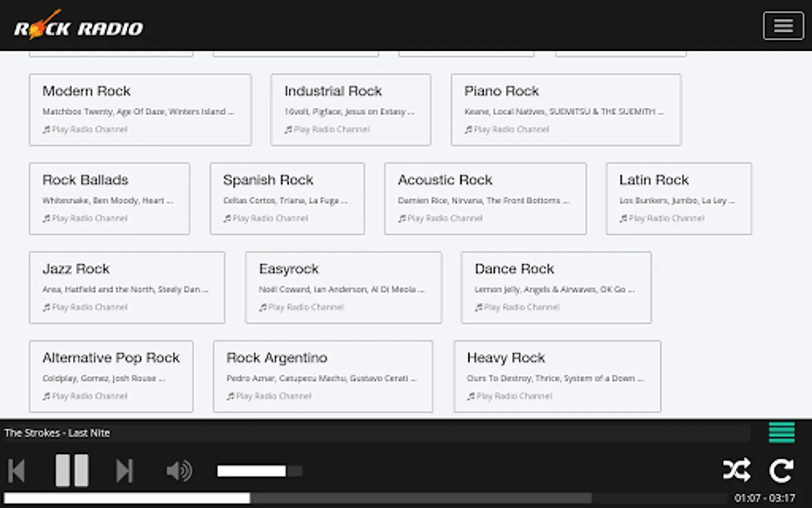Play the Industrial Rock radio channel
812x508 pixels.
[332, 129]
